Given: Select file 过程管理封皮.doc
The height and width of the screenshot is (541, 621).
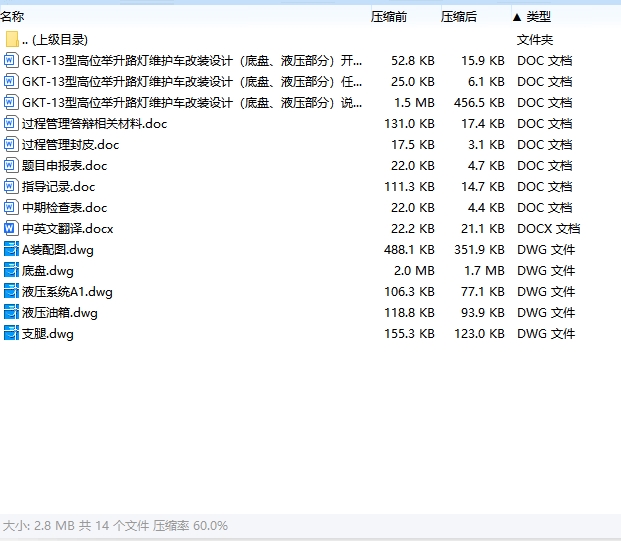Looking at the screenshot, I should tap(70, 145).
